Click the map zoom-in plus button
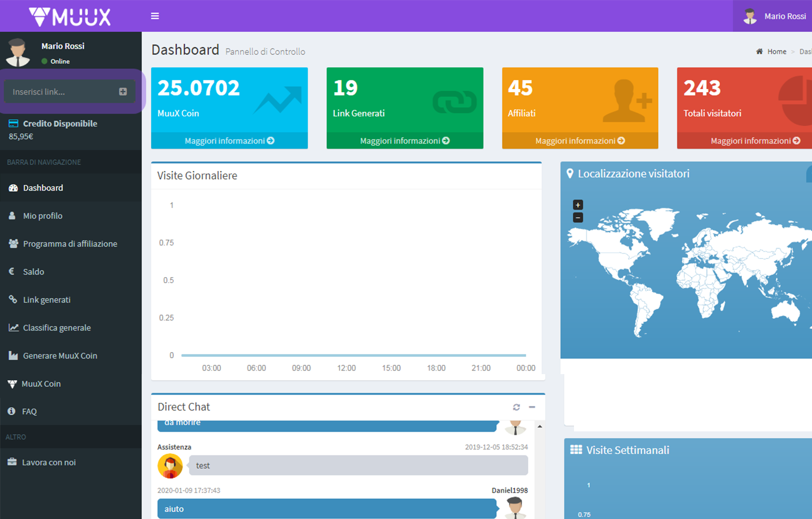Screen dimensions: 812x519 (x=578, y=205)
